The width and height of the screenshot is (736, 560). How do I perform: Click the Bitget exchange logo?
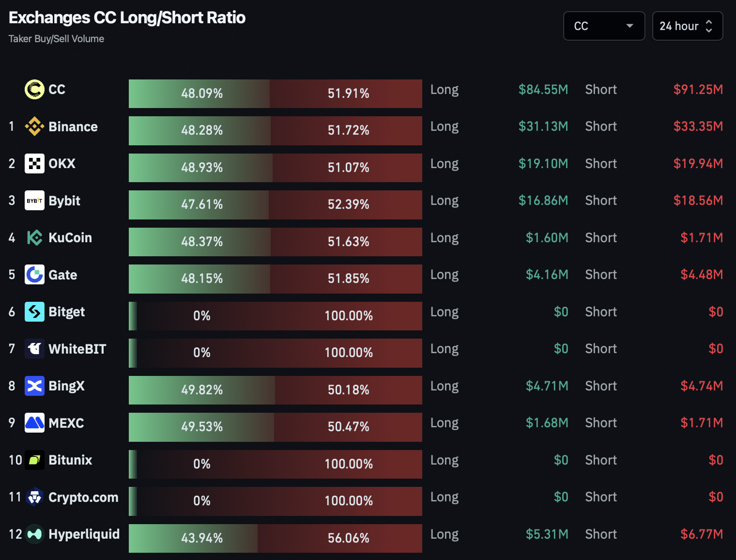click(34, 312)
